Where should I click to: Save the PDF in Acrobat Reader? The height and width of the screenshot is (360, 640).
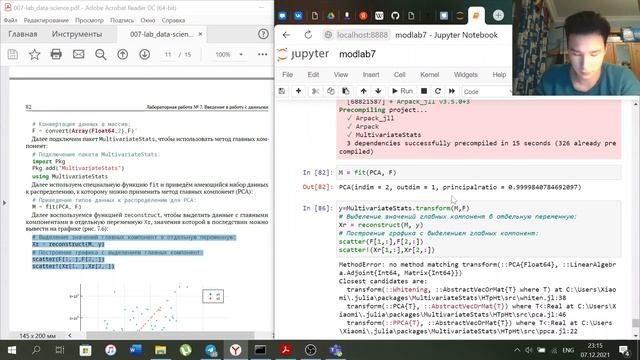13,54
